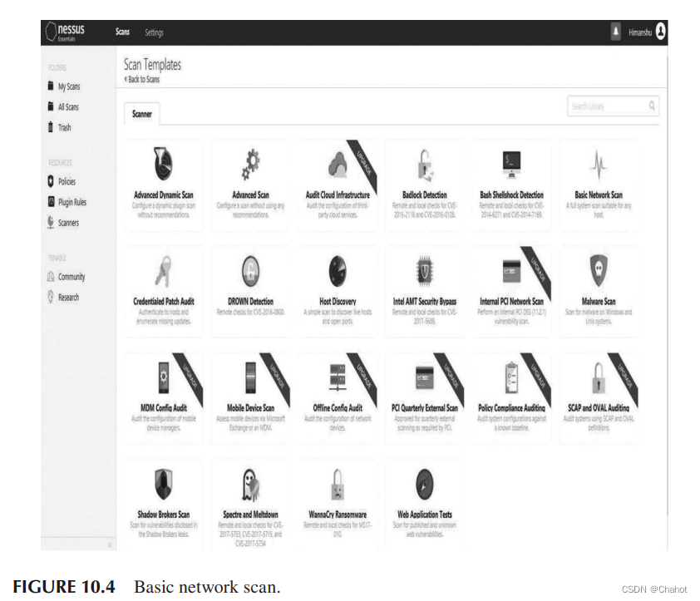This screenshot has width=700, height=601.
Task: Click the Host Discovery title text
Action: (338, 302)
